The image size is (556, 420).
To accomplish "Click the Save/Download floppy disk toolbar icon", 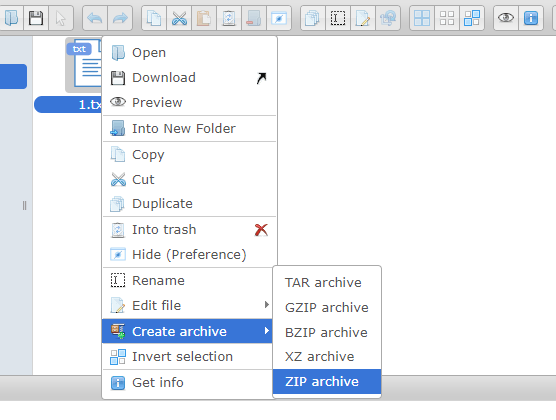I will (x=36, y=18).
